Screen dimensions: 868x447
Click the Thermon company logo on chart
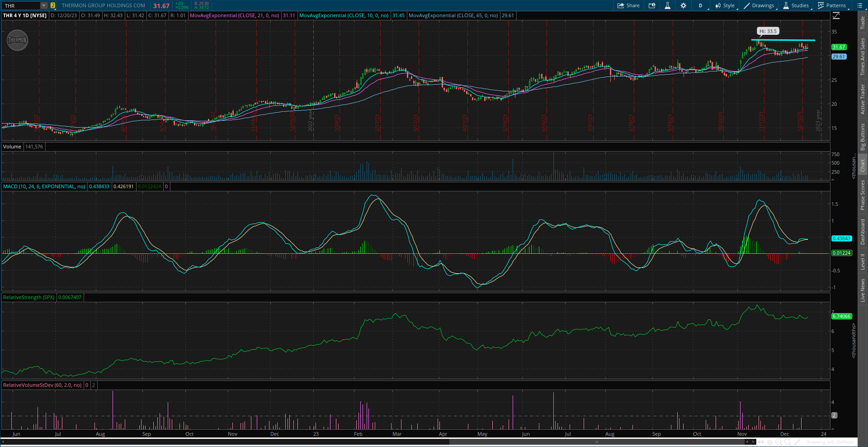tap(18, 40)
